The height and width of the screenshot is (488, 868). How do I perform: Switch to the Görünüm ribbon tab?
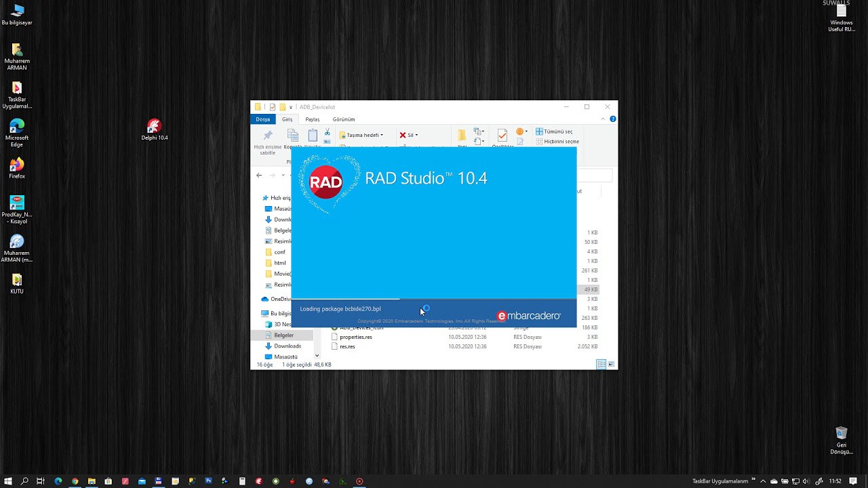[x=344, y=119]
